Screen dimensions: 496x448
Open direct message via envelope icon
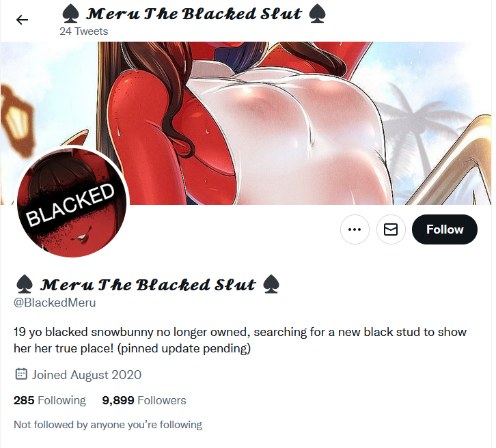pos(391,229)
